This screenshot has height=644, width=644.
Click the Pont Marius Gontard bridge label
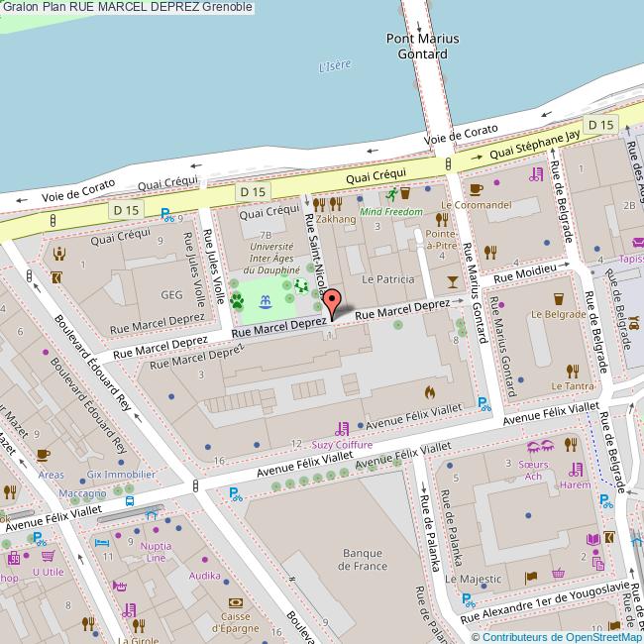coord(422,47)
